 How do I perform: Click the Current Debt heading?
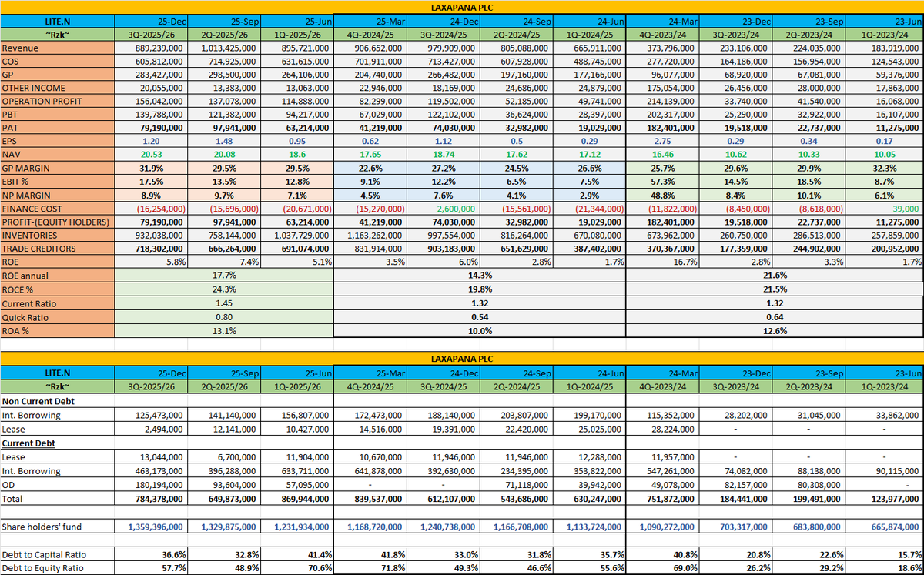pos(28,443)
